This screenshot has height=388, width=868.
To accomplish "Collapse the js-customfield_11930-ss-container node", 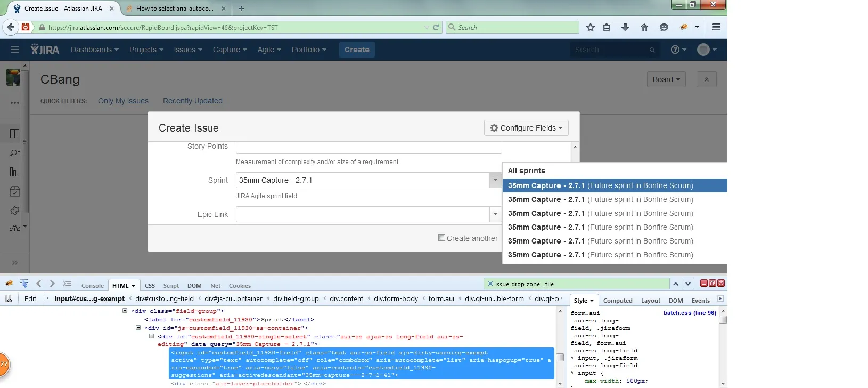I will point(138,328).
